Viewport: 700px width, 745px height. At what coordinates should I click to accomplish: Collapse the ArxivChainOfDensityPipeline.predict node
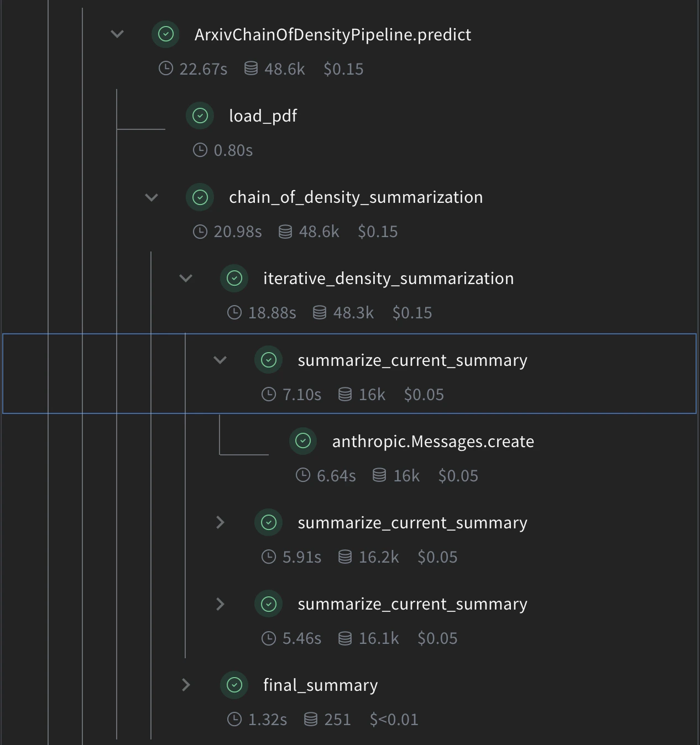click(x=117, y=34)
